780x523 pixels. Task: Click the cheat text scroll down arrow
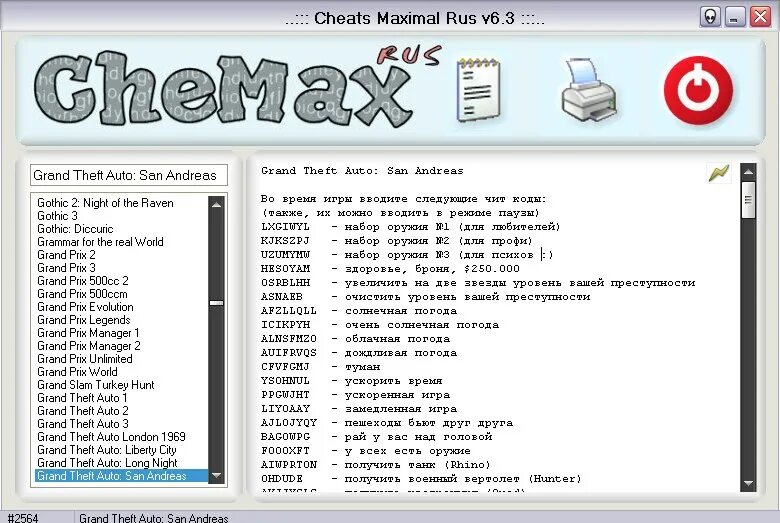748,483
